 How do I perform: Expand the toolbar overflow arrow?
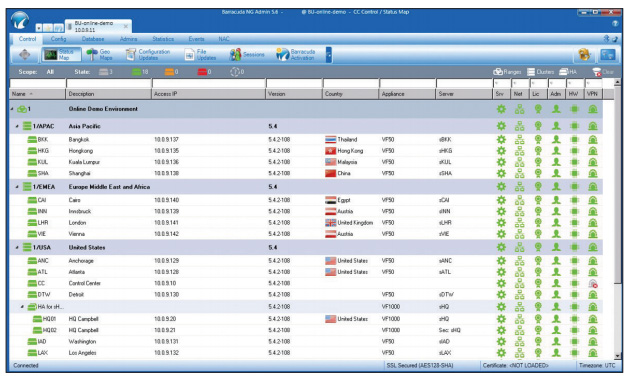tap(329, 55)
